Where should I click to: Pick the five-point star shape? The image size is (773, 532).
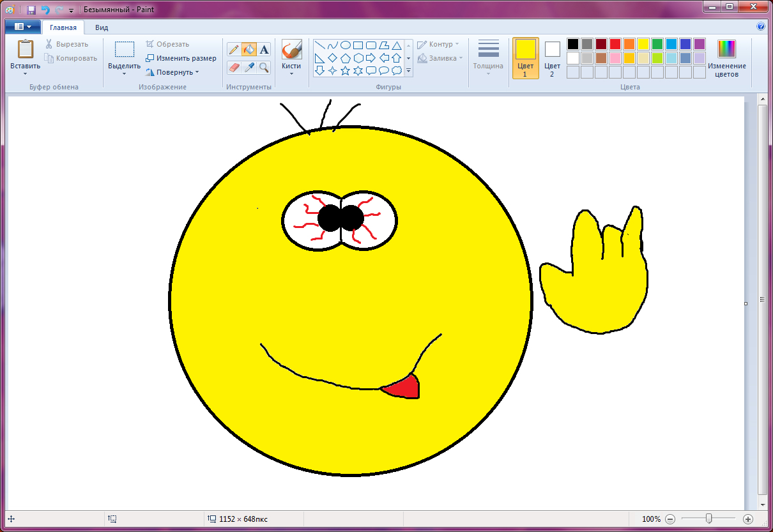pyautogui.click(x=345, y=70)
